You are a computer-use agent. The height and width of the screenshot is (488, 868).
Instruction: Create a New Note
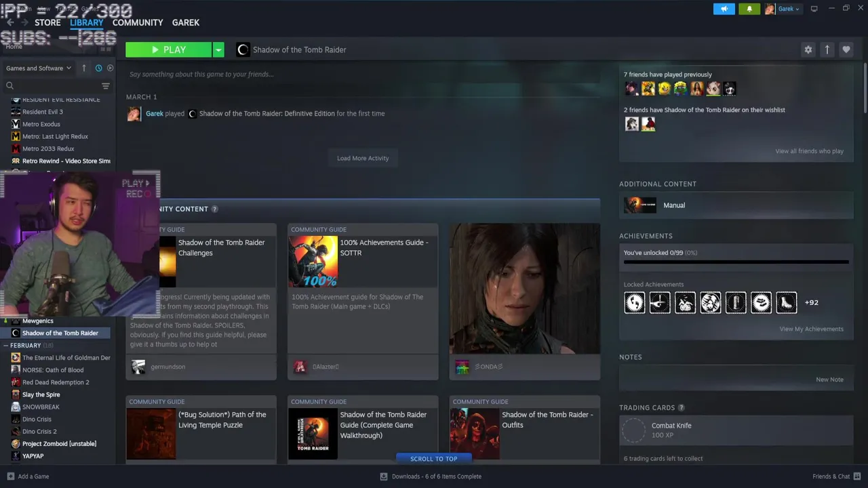pos(829,380)
